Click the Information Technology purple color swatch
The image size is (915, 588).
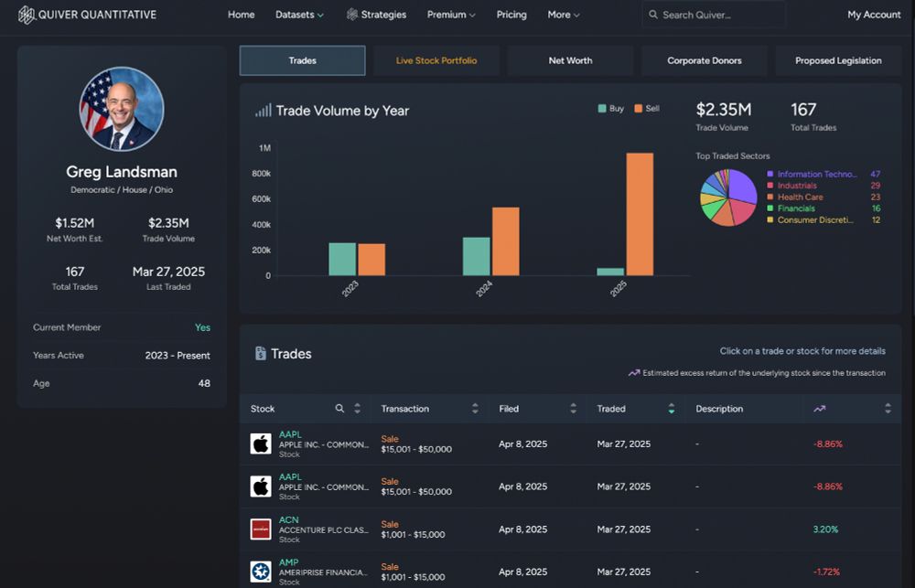[x=770, y=174]
